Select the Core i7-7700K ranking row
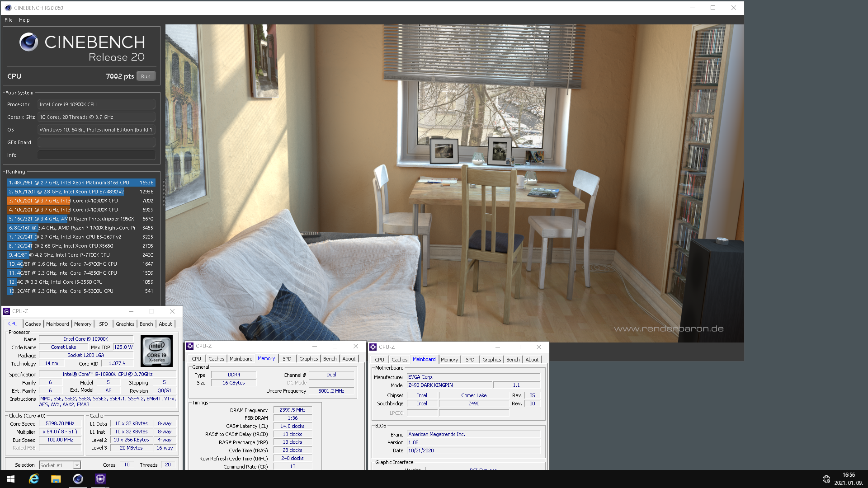This screenshot has width=868, height=488. coord(81,255)
